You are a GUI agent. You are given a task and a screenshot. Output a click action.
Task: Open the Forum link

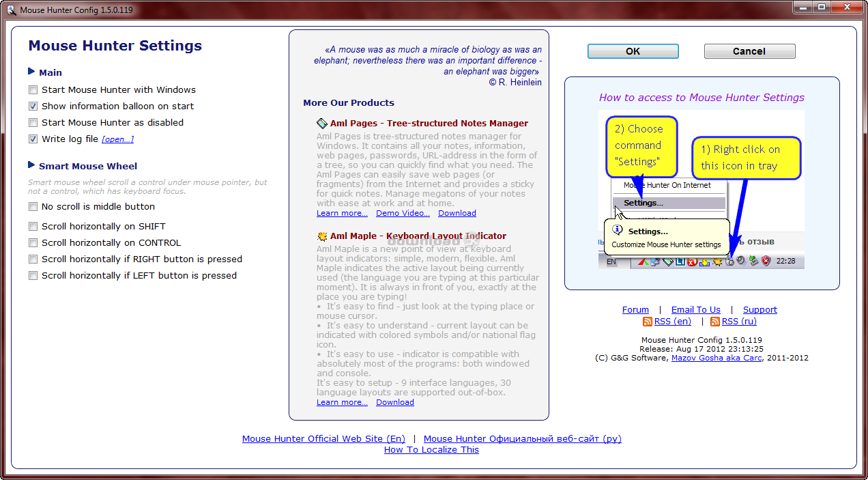point(635,310)
